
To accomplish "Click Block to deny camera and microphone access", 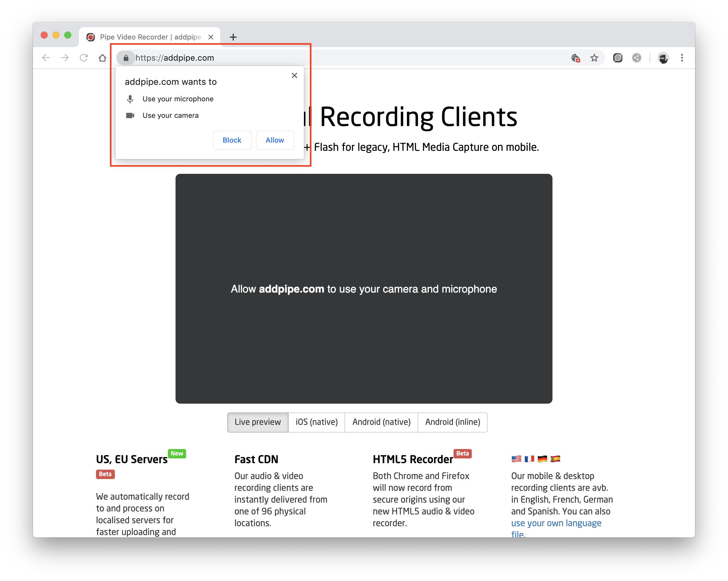I will (231, 140).
